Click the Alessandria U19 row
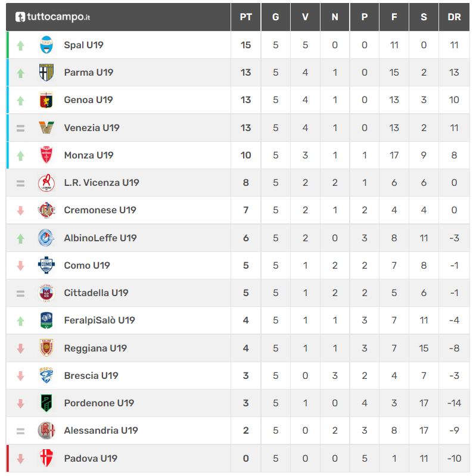Image resolution: width=476 pixels, height=476 pixels. point(238,431)
